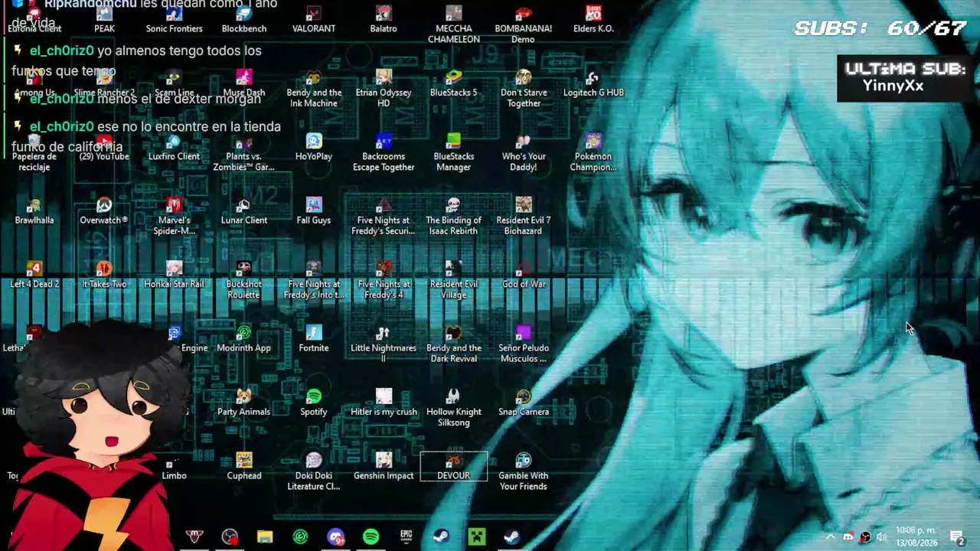Select the Blockbench desktop icon
The height and width of the screenshot is (551, 980).
pos(244,20)
